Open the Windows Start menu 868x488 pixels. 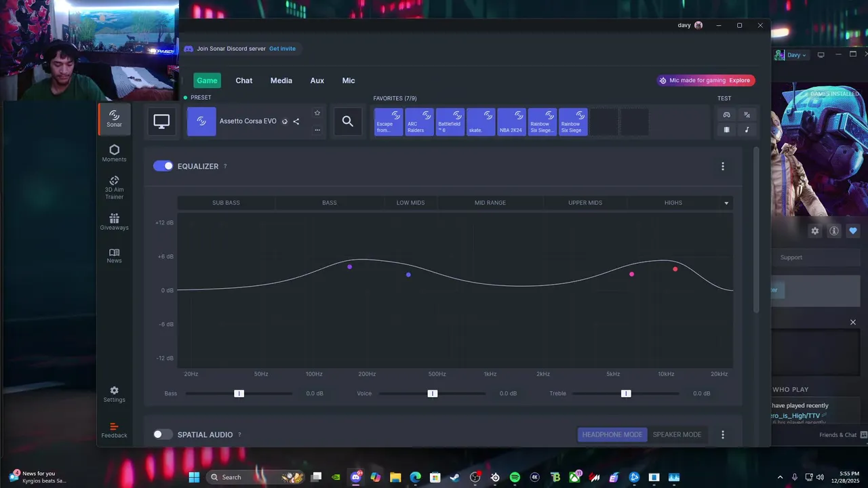pyautogui.click(x=194, y=477)
